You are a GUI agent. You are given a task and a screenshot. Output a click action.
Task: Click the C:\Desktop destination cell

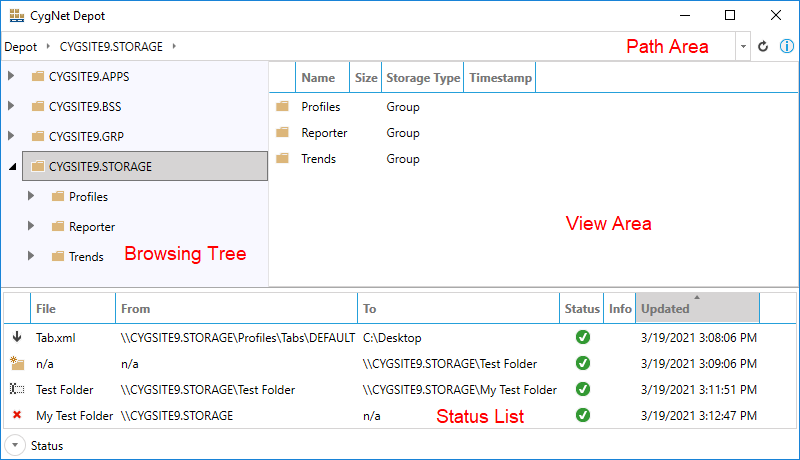(392, 338)
